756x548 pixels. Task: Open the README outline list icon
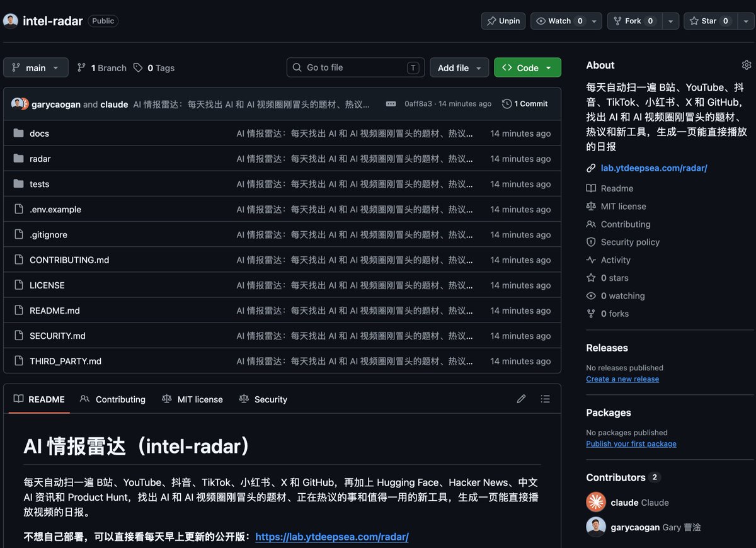pos(546,399)
